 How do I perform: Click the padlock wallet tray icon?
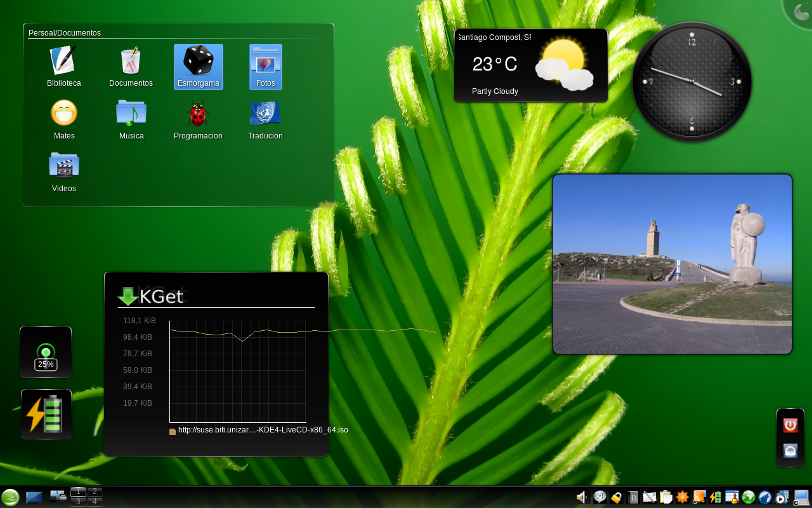(x=616, y=497)
